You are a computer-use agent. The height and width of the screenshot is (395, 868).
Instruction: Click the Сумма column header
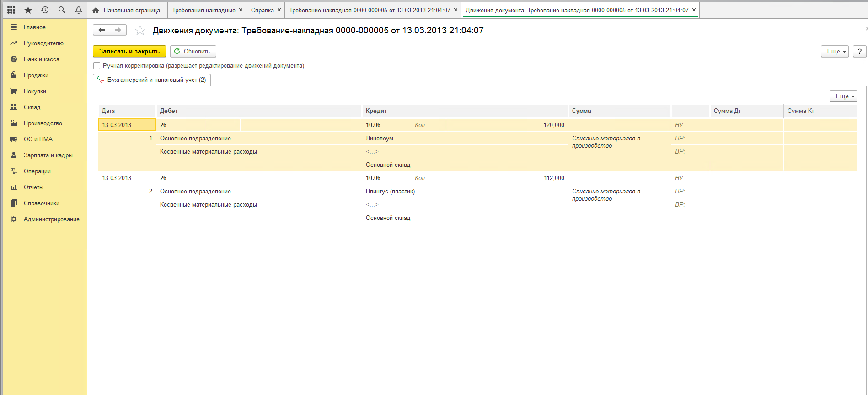point(620,111)
